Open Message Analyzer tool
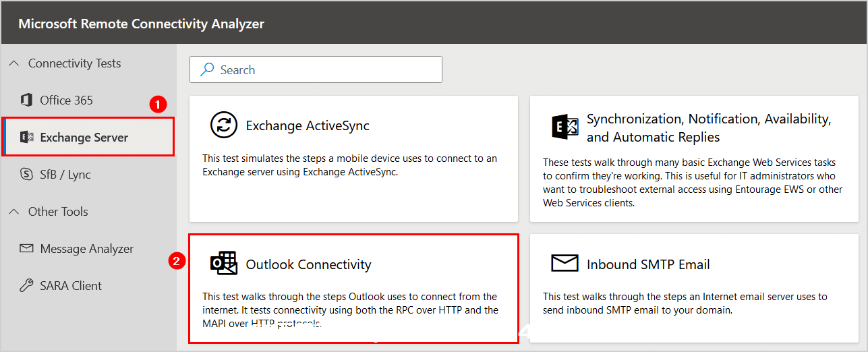 point(88,249)
